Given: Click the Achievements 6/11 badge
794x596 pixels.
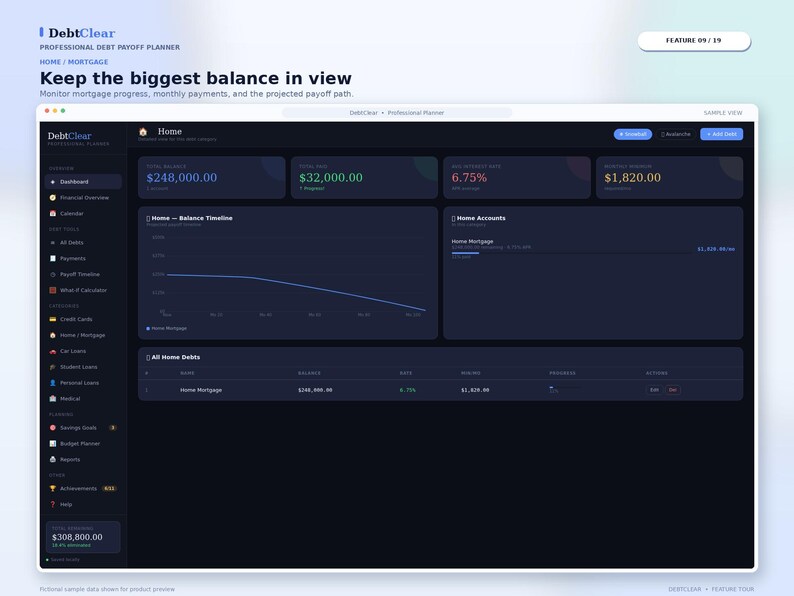Looking at the screenshot, I should [x=109, y=489].
